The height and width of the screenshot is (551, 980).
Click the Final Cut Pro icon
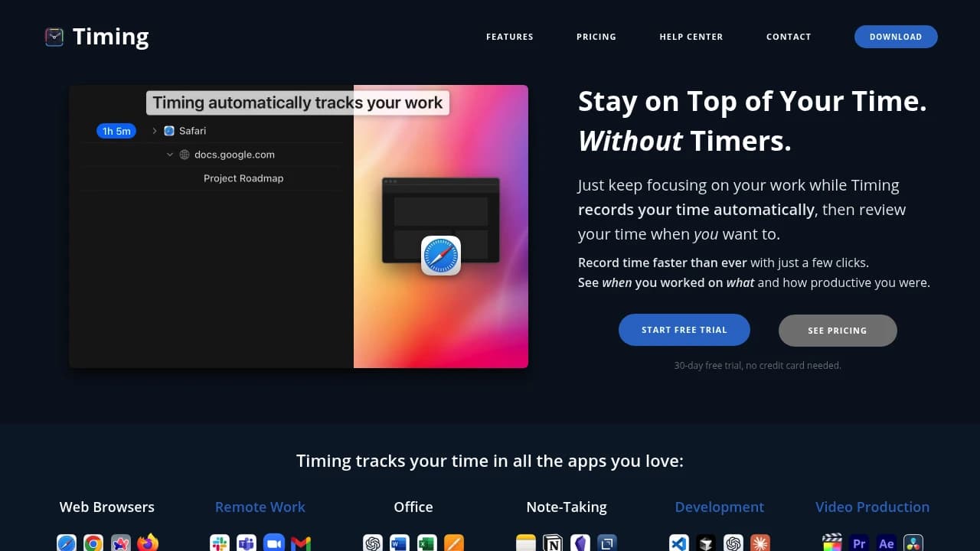[x=832, y=543]
